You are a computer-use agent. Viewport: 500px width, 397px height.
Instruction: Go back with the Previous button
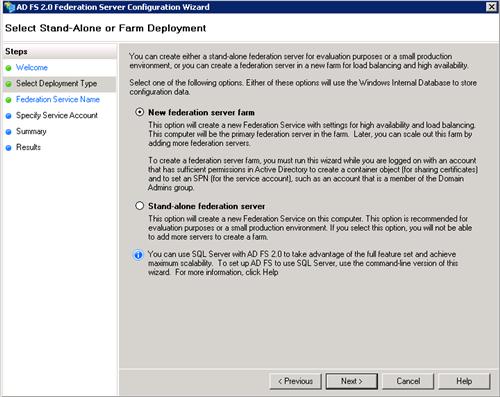(x=295, y=381)
